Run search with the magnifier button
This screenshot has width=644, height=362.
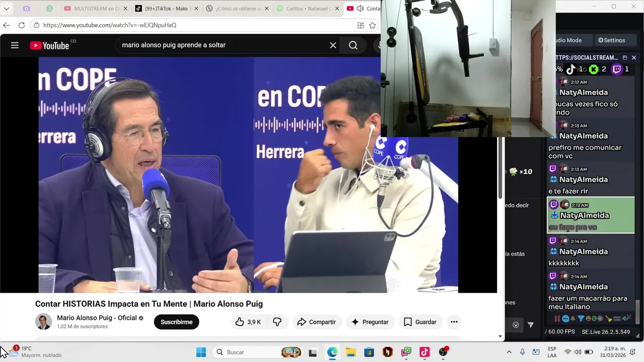(353, 45)
